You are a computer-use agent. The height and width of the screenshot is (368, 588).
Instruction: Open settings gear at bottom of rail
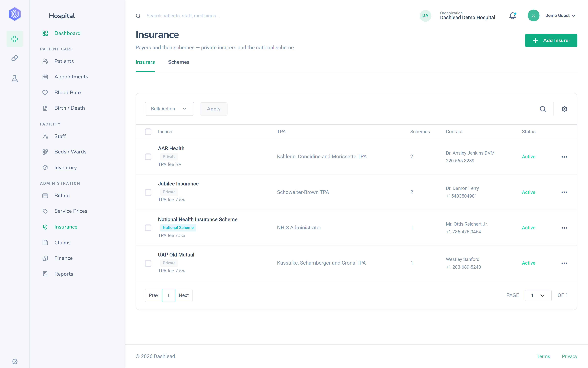coord(15,361)
